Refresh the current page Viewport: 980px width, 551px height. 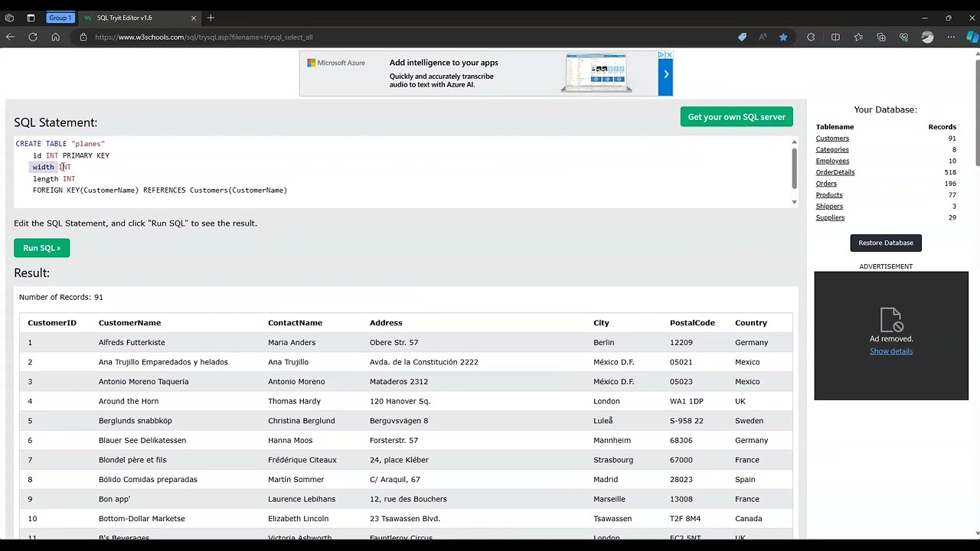(x=33, y=37)
